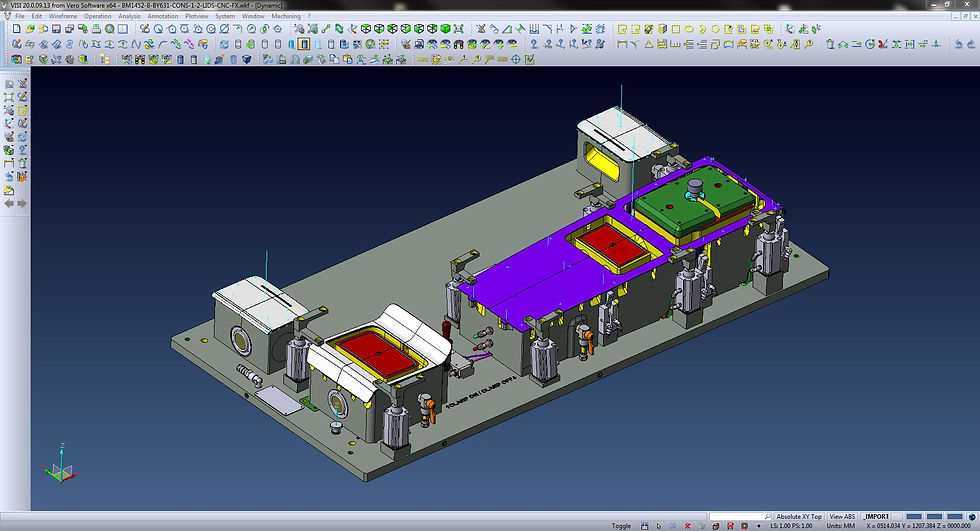
Task: Click the yellow ellipse icon
Action: [689, 29]
